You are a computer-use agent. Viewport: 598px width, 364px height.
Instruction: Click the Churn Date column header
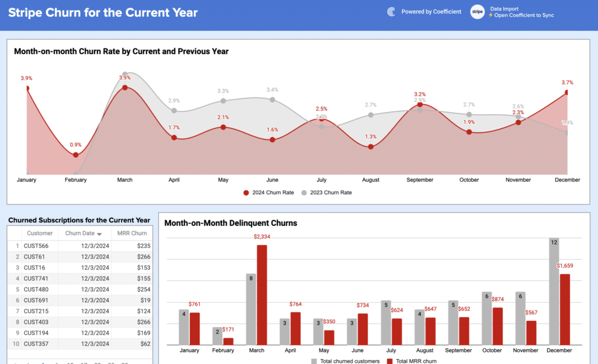tap(79, 233)
